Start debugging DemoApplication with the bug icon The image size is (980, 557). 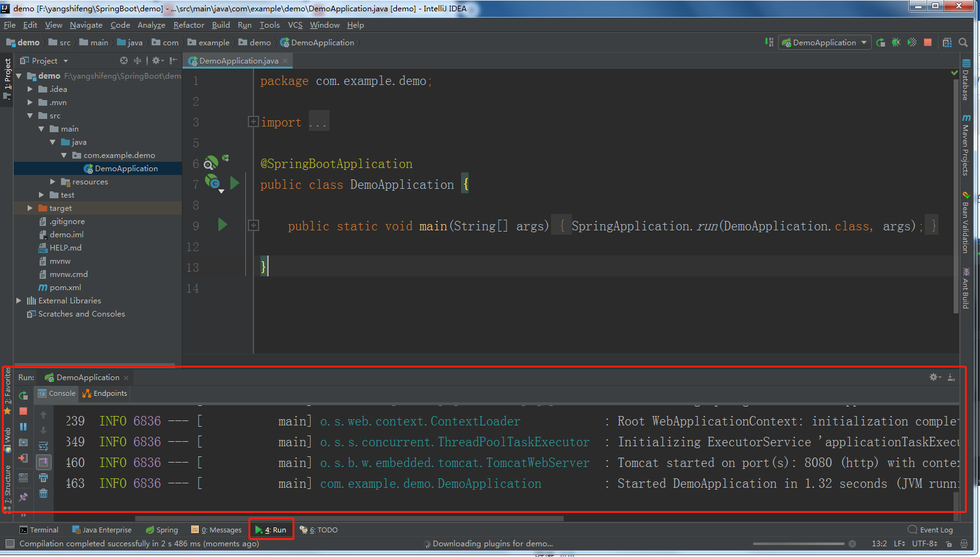point(896,42)
